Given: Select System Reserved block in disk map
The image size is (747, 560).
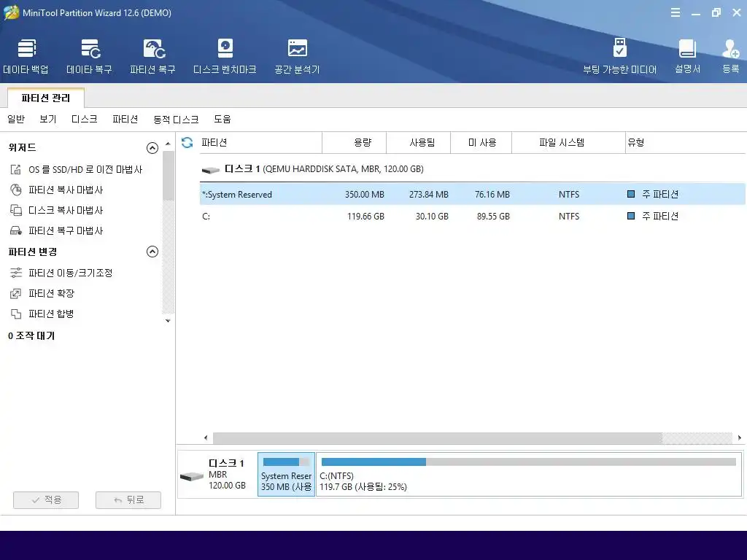Looking at the screenshot, I should [x=286, y=474].
